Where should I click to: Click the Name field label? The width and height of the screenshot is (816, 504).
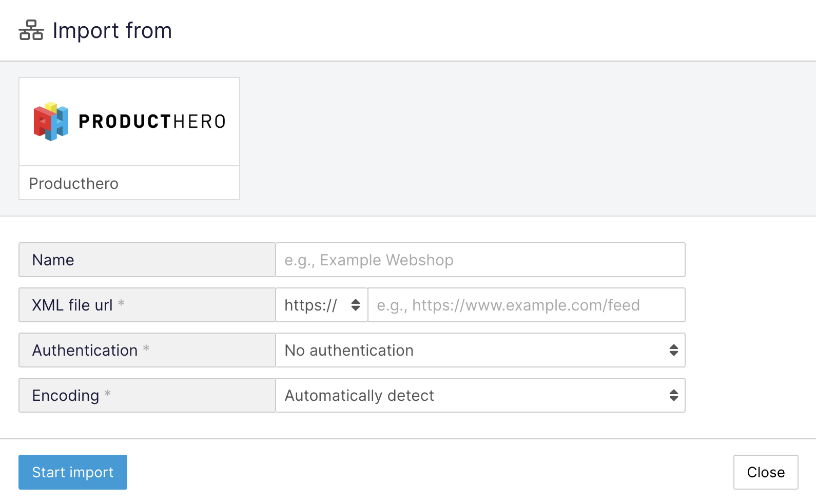click(x=53, y=260)
